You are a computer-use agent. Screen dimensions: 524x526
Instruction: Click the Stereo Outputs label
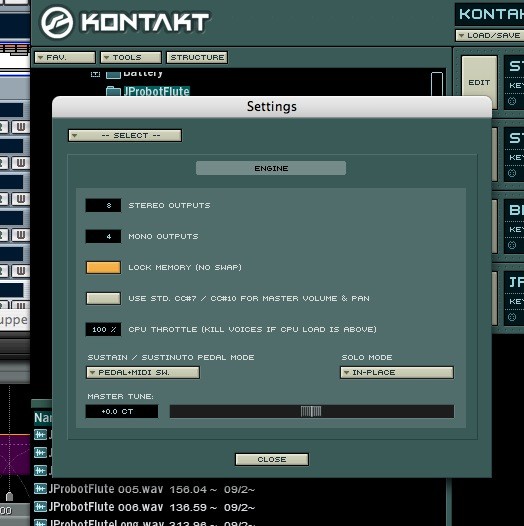pyautogui.click(x=169, y=205)
